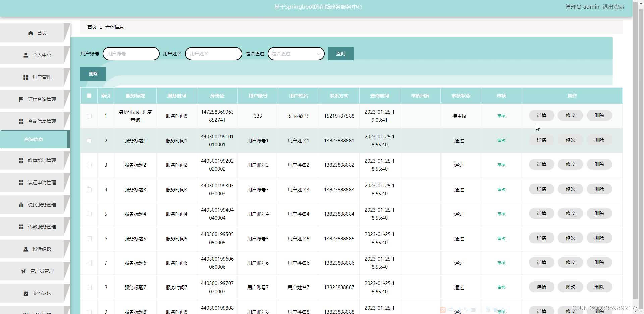The image size is (644, 314).
Task: Select the 查询信息 submenu item
Action: click(34, 139)
